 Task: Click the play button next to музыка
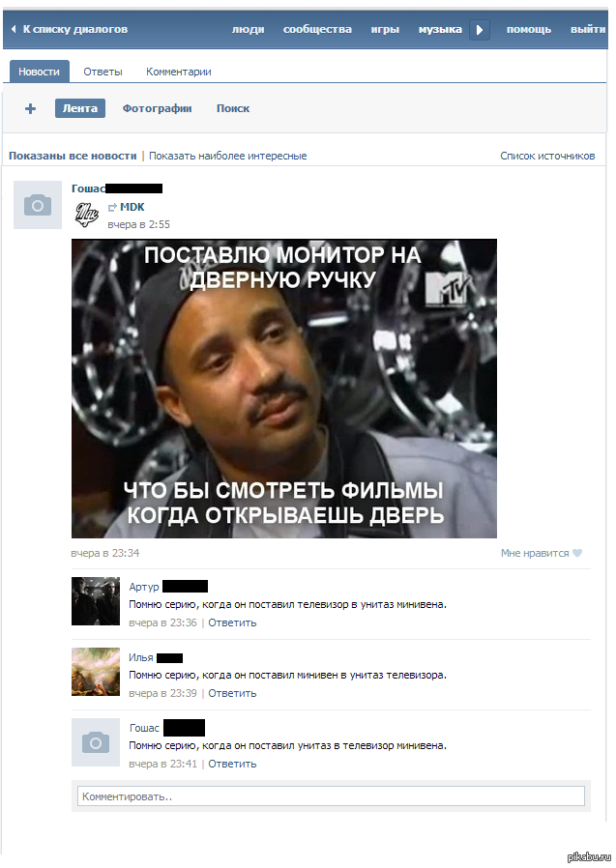[x=480, y=29]
